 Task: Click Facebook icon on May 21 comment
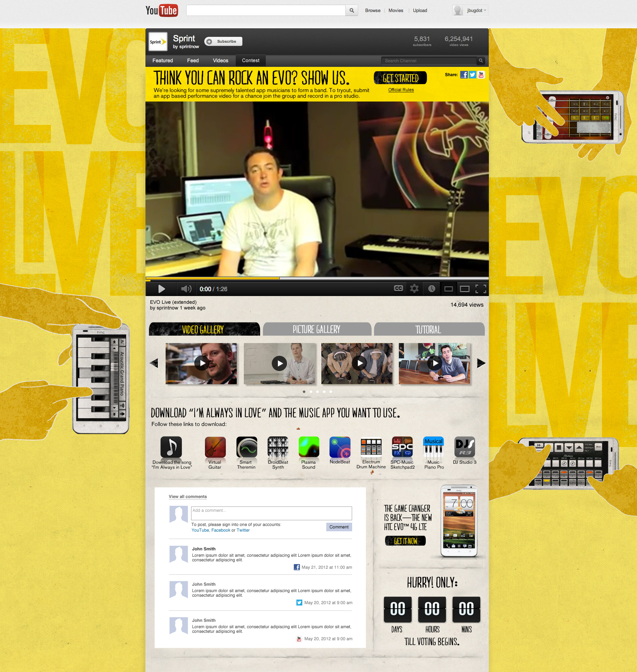tap(297, 567)
